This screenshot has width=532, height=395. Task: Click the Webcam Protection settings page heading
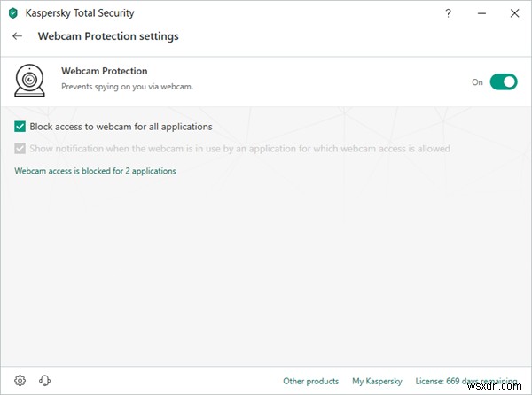[108, 36]
